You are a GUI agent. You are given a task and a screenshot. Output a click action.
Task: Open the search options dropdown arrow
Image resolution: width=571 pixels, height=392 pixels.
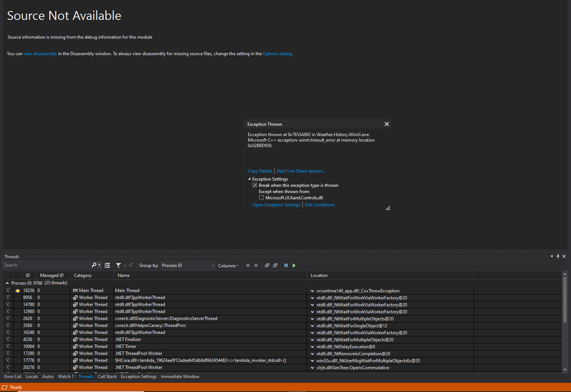pos(99,265)
